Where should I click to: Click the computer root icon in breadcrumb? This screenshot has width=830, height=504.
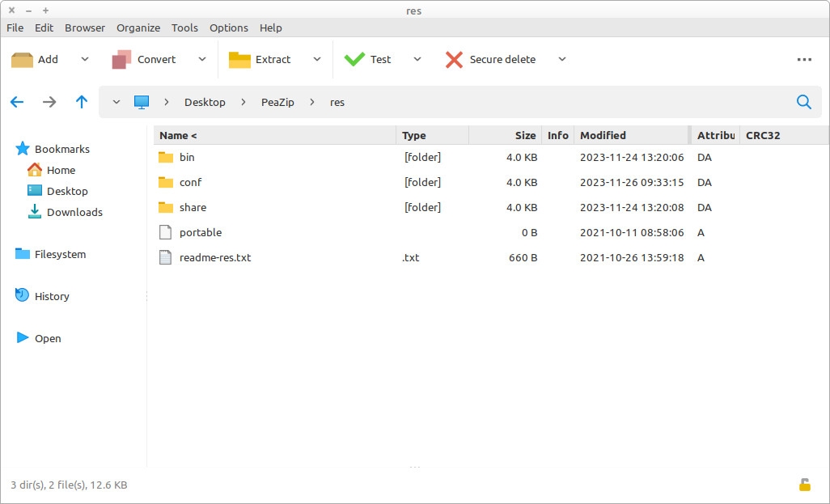[142, 102]
